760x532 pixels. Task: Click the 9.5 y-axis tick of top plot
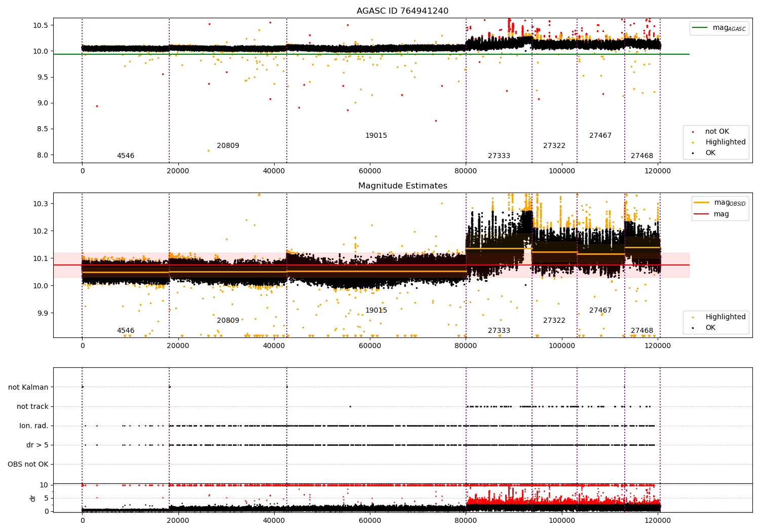(x=42, y=78)
